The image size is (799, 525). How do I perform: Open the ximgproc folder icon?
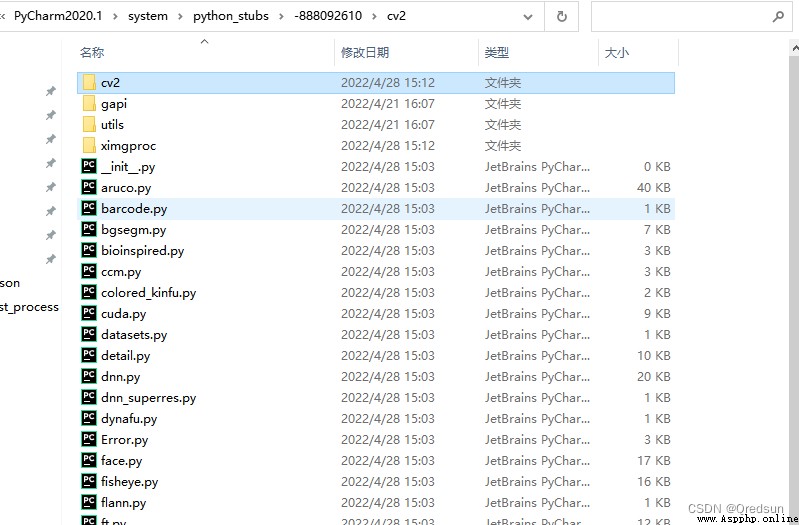tap(89, 146)
